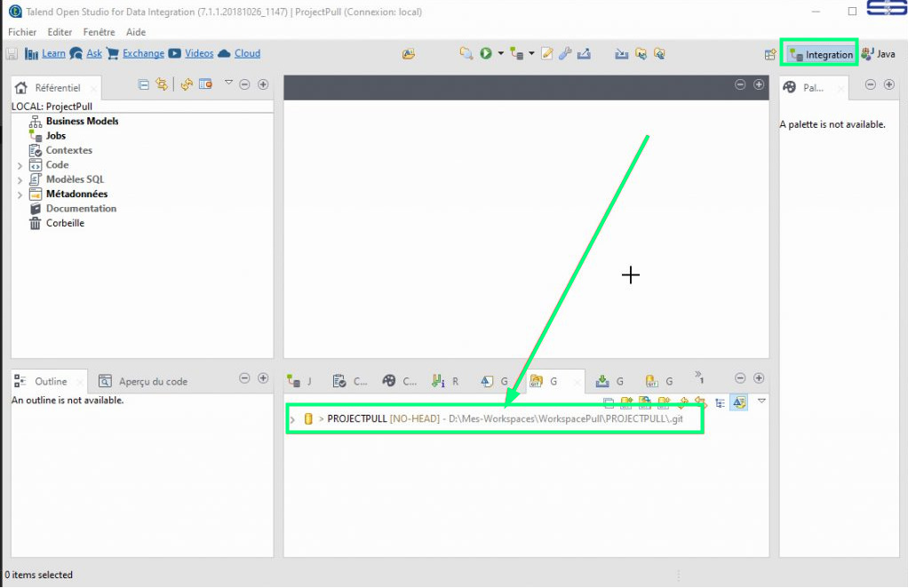Maximize the Référentiel panel
This screenshot has width=908, height=588.
[x=263, y=84]
